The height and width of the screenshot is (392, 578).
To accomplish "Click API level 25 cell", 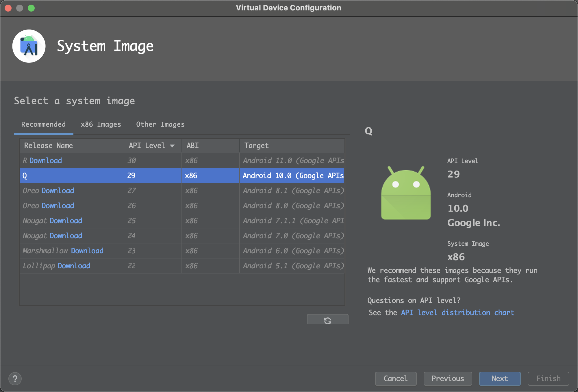I will (x=153, y=221).
